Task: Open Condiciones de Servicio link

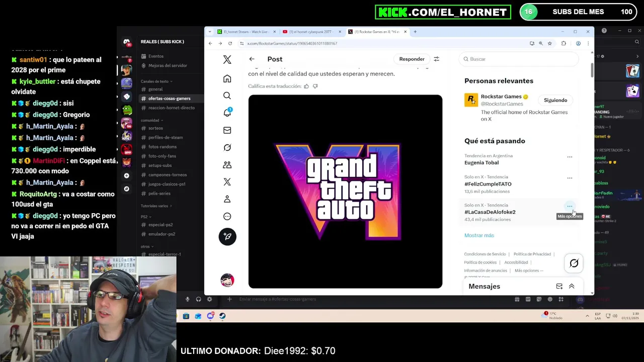Action: coord(485,254)
